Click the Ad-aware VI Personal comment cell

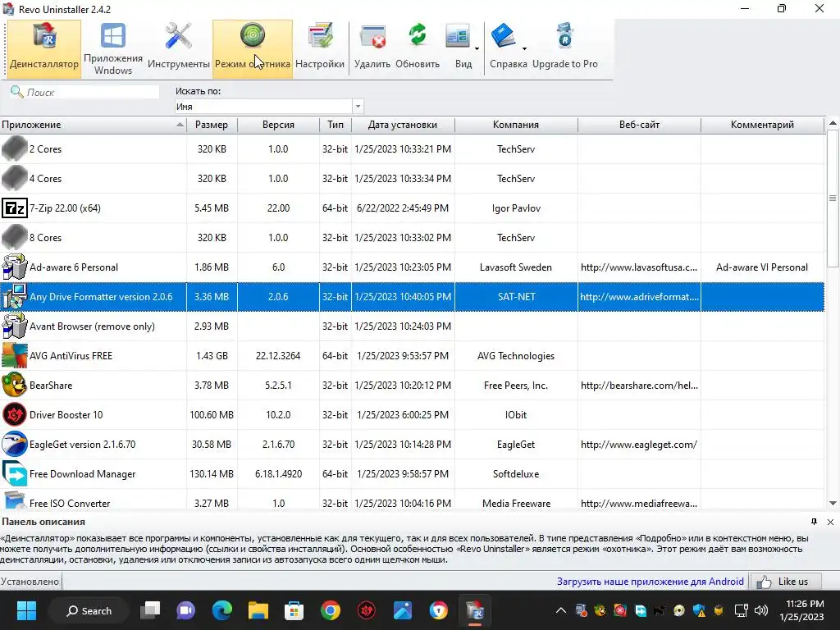(762, 267)
